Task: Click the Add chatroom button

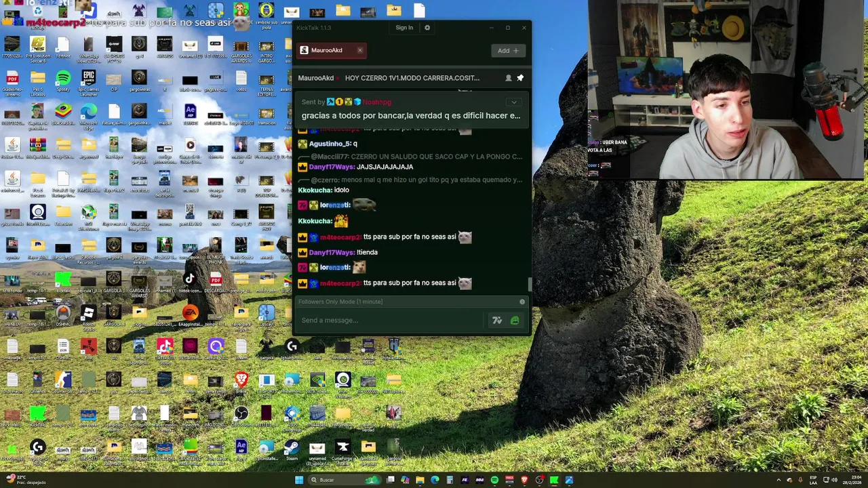Action: [x=508, y=50]
